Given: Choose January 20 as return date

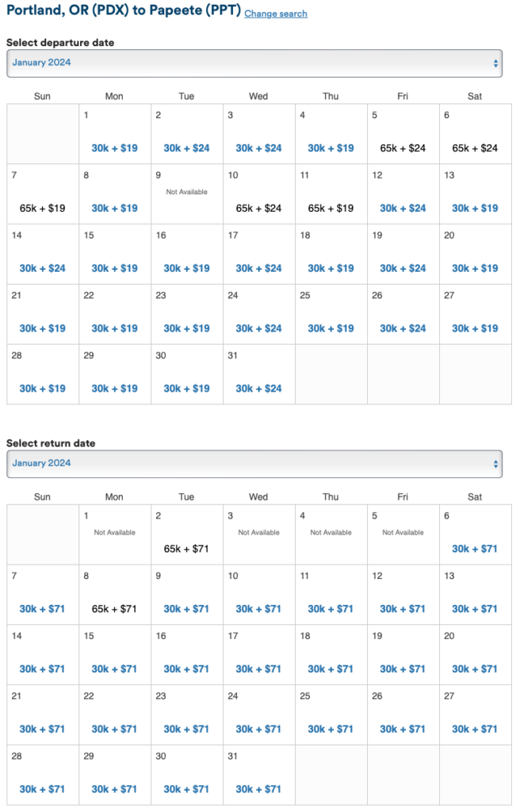Looking at the screenshot, I should 475,668.
